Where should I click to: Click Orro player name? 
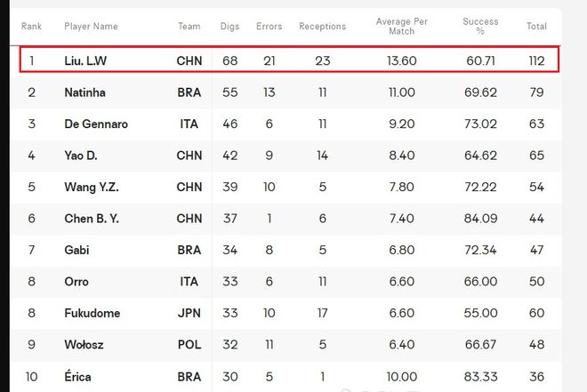click(x=76, y=281)
